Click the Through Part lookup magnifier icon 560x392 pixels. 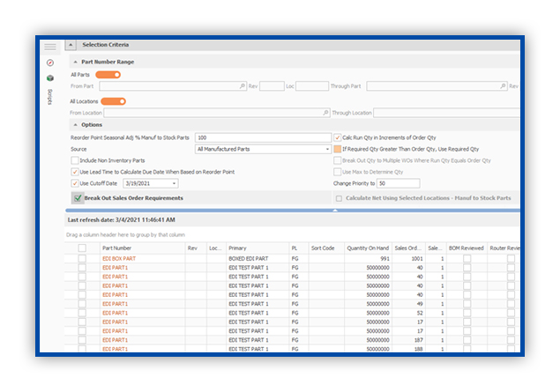[x=503, y=86]
